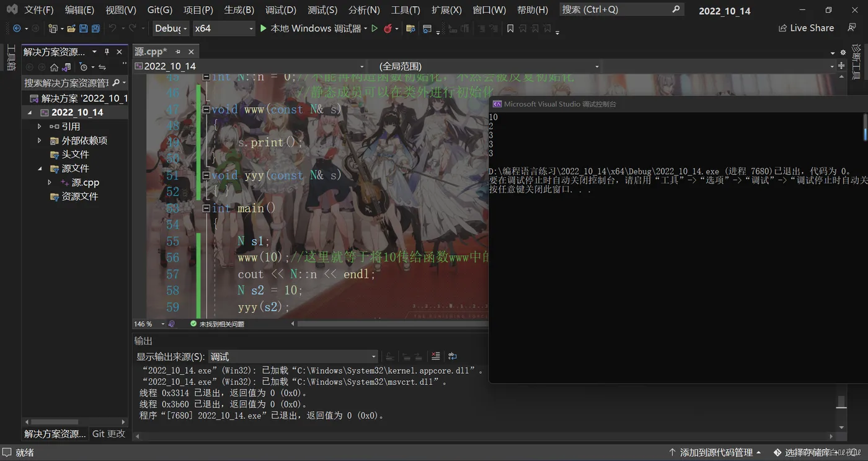Expand the 外部依赖项 tree node
Screen dimensions: 868x461
point(40,141)
